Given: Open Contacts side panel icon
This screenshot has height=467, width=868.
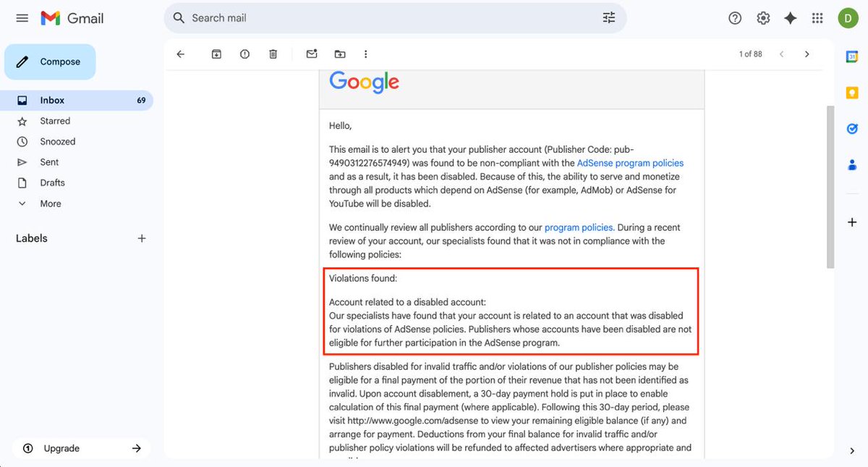Looking at the screenshot, I should pos(852,165).
